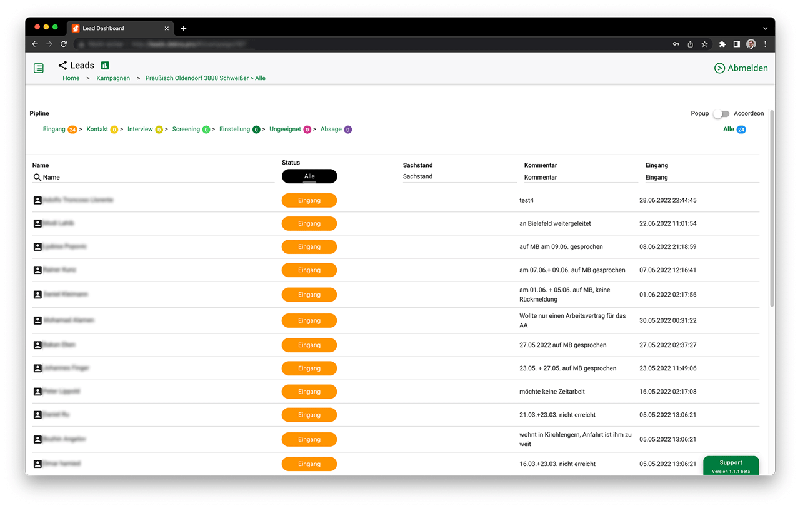Open the Chrome profile avatar
Screen dimensions: 800x508
(x=751, y=44)
